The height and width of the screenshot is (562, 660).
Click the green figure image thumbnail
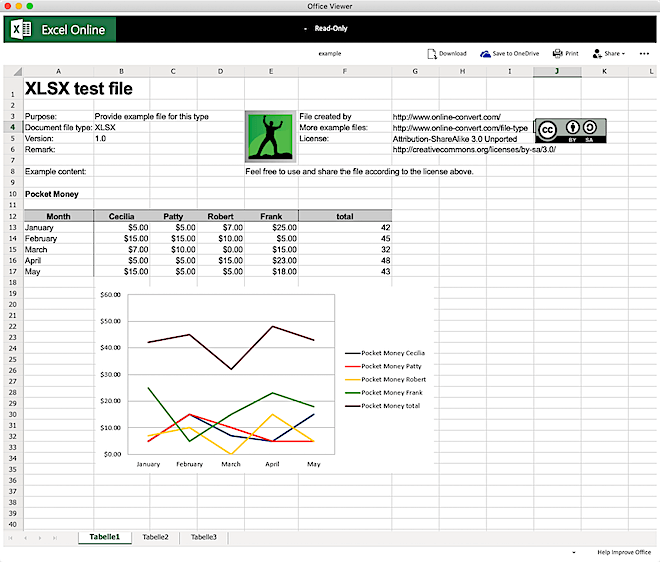271,136
